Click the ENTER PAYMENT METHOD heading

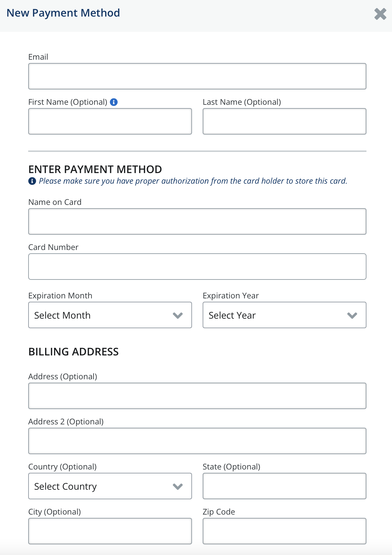[x=95, y=169]
